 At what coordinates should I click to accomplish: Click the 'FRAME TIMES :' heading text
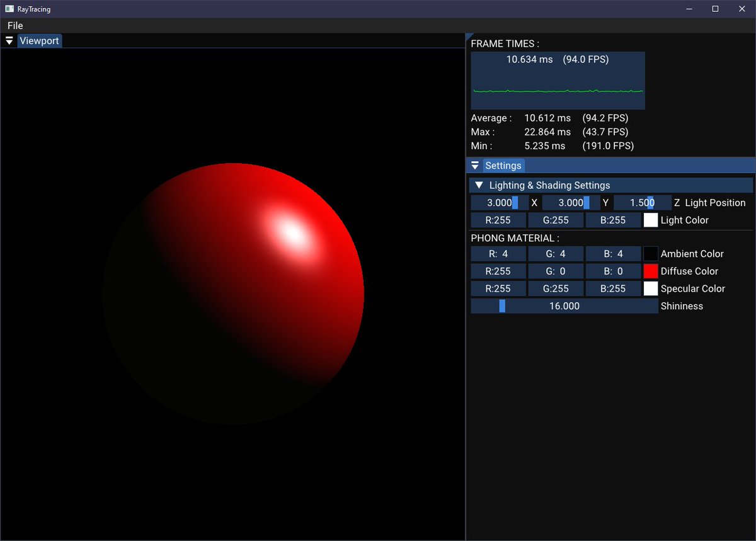click(x=505, y=43)
